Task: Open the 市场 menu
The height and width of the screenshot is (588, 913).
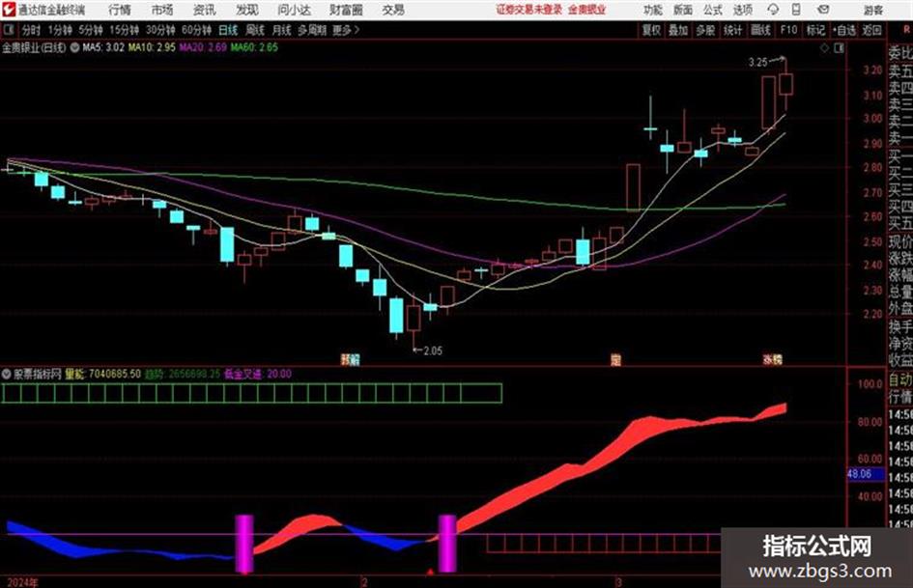Action: (x=162, y=10)
